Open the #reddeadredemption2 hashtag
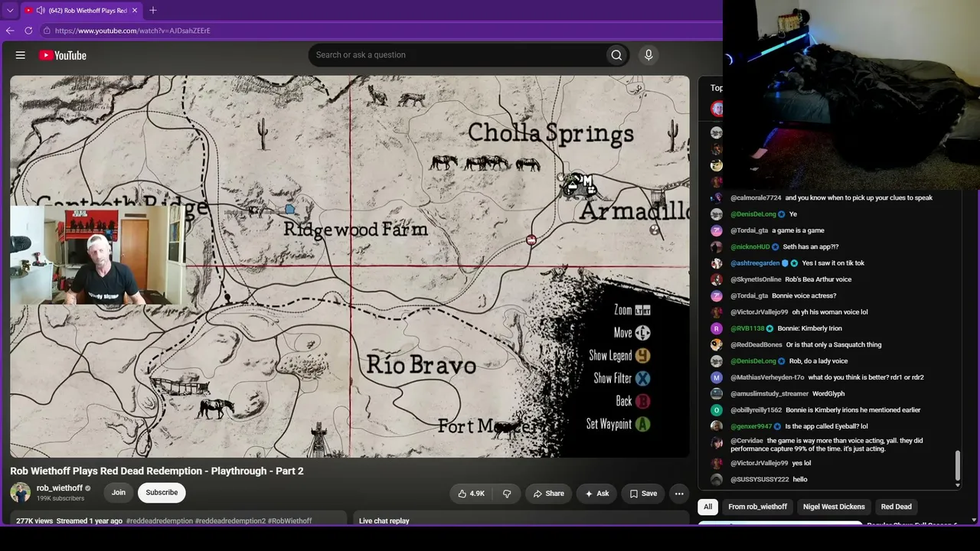This screenshot has width=980, height=551. click(x=230, y=521)
